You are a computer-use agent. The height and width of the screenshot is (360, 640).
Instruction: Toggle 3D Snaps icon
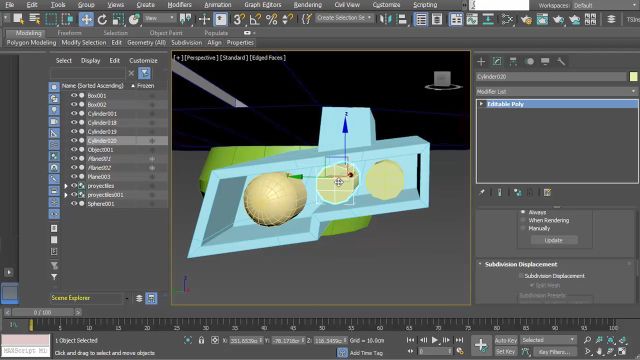pyautogui.click(x=239, y=19)
